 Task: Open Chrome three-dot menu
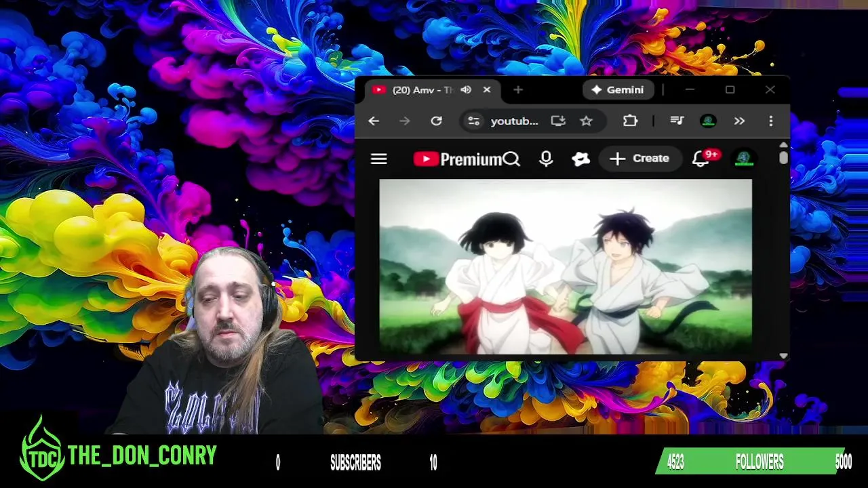click(771, 121)
